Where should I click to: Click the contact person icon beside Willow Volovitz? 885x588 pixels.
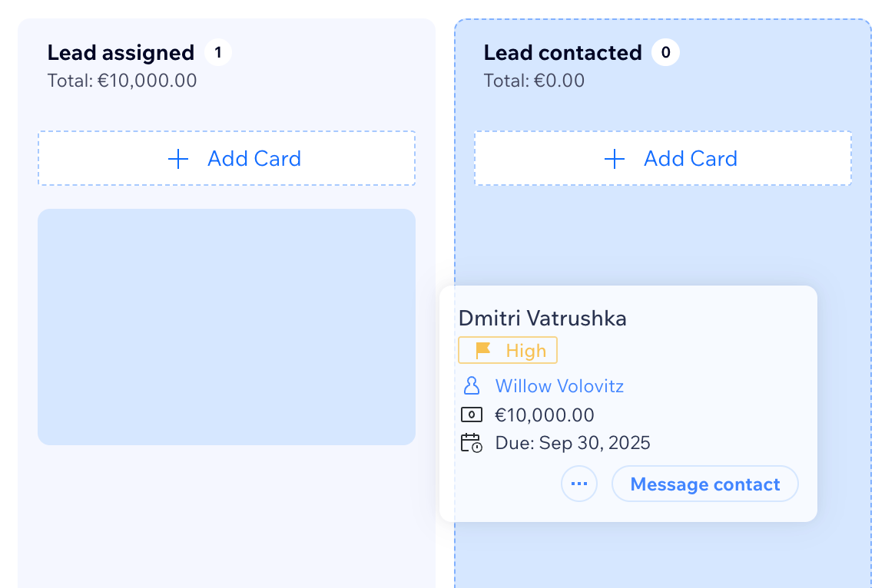tap(471, 386)
